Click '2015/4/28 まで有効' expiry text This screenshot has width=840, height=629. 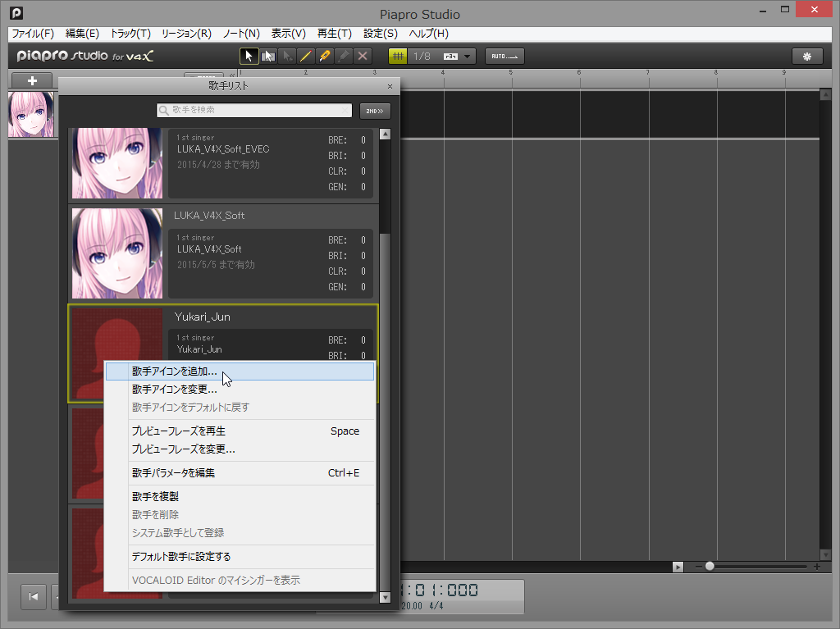tap(218, 165)
